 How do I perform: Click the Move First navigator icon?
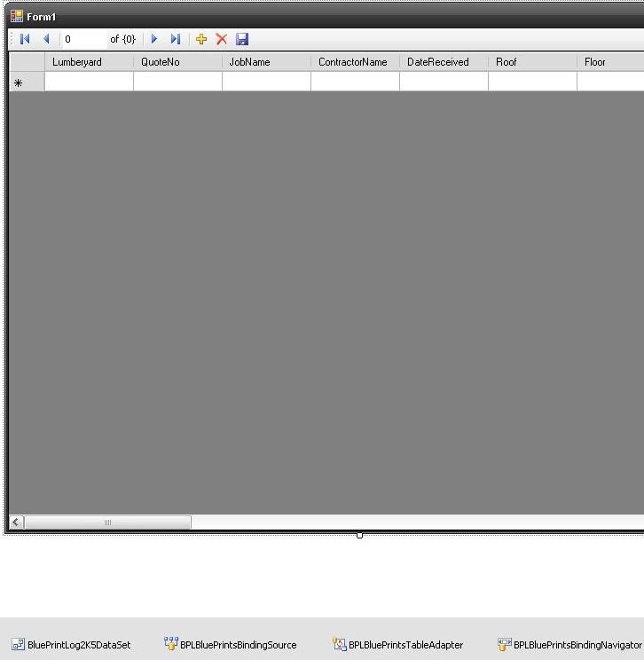(25, 39)
